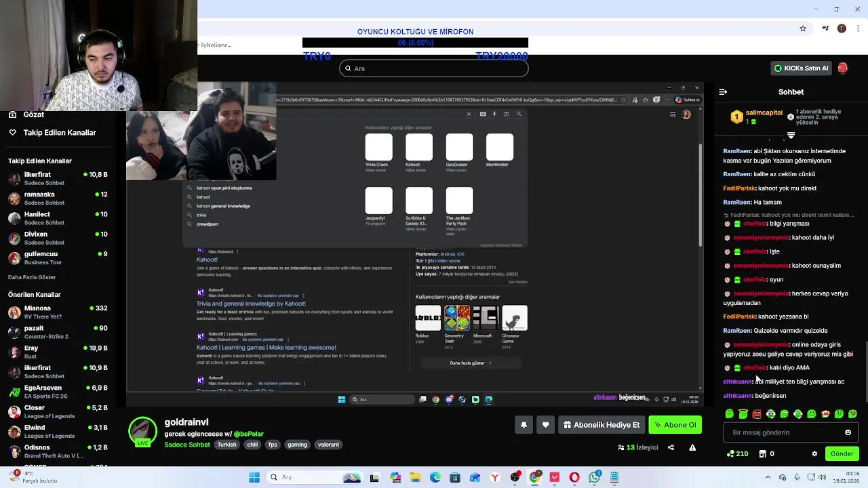This screenshot has width=868, height=488.
Task: Open Chrome profile avatar T
Action: tap(842, 28)
